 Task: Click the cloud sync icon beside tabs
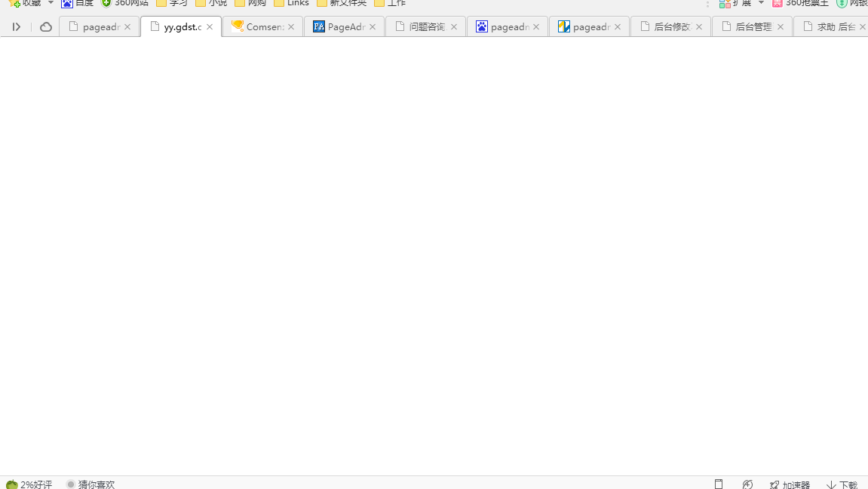pyautogui.click(x=46, y=27)
